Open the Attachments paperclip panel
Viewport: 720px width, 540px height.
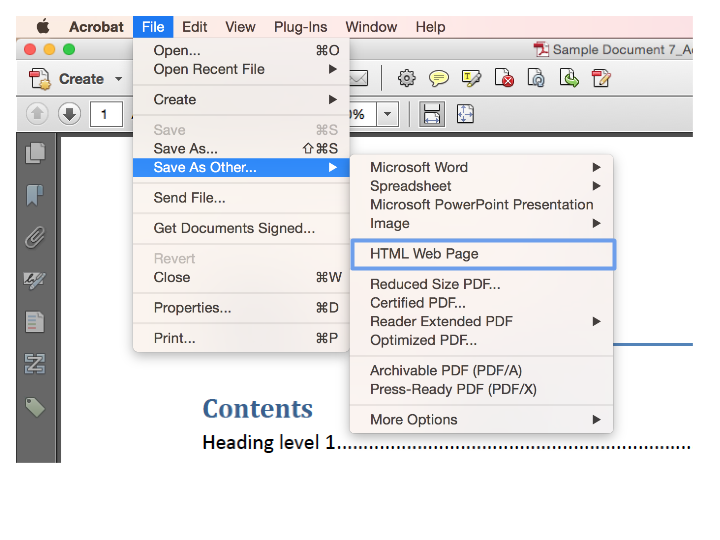pos(35,237)
